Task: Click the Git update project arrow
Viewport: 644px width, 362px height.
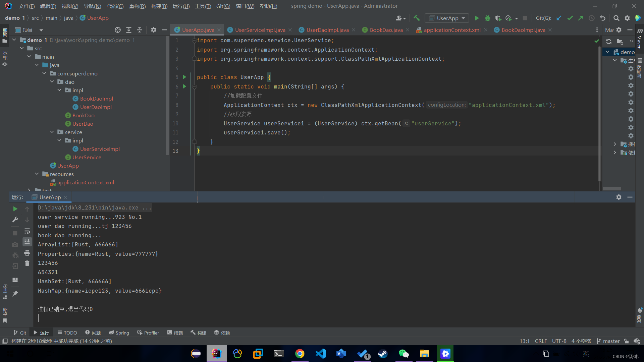Action: 559,18
